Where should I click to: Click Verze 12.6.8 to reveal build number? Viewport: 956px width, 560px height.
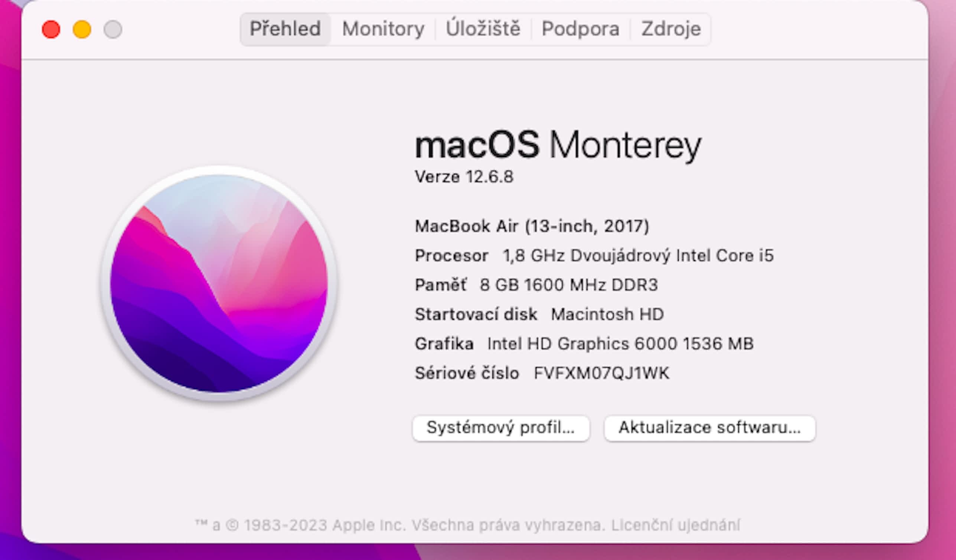pos(464,177)
